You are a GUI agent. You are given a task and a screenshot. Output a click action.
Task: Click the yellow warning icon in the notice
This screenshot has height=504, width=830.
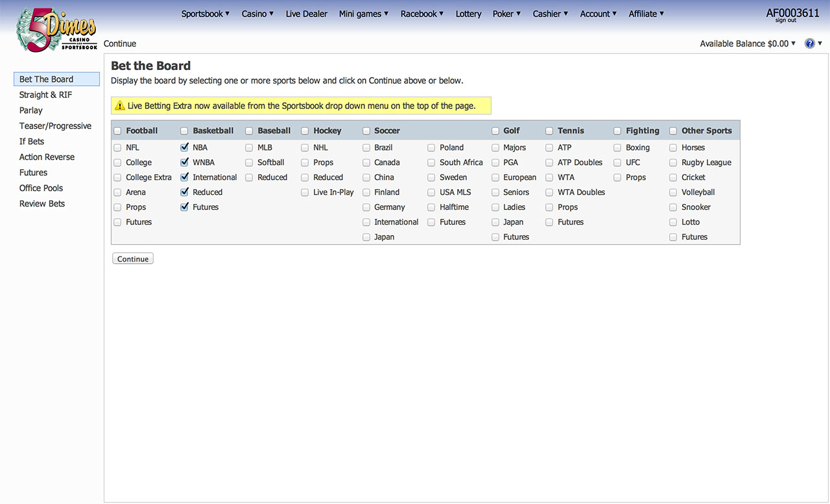click(120, 106)
